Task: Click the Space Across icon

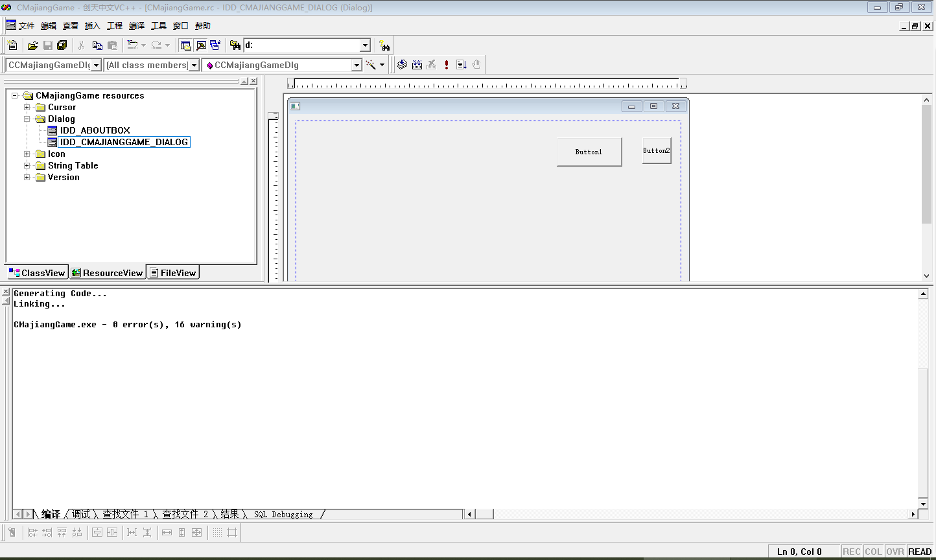Action: (132, 532)
